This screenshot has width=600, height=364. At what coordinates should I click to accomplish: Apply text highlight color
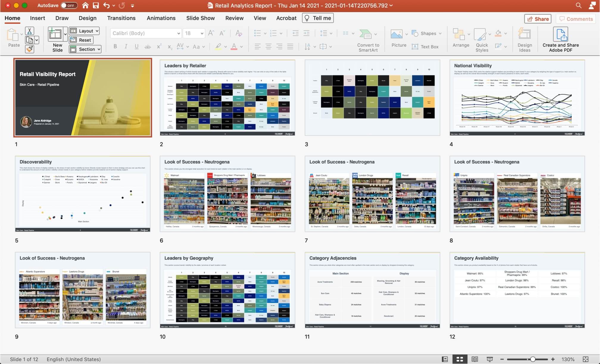(x=218, y=46)
